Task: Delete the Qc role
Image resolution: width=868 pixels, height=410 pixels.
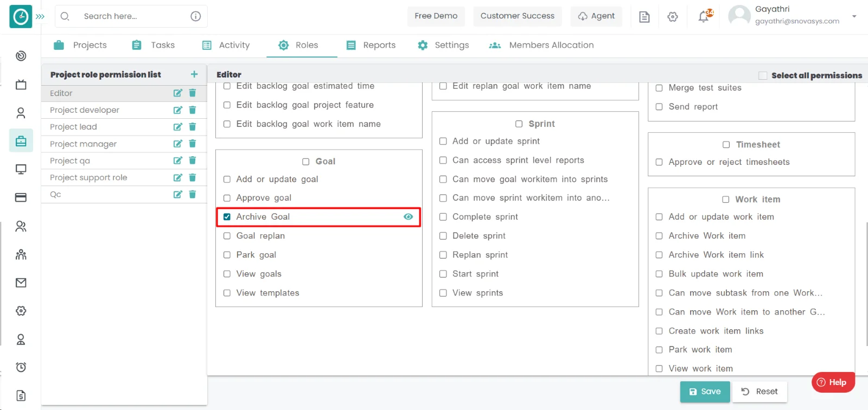Action: (192, 194)
